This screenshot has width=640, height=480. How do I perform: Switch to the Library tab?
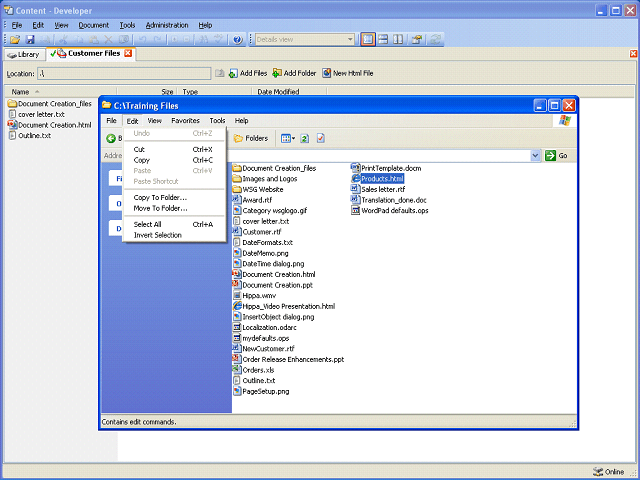[x=24, y=54]
